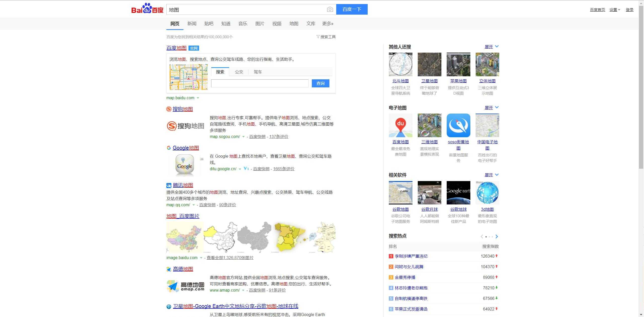This screenshot has width=644, height=317.
Task: Open the 百度地图 du pin app icon
Action: (x=400, y=125)
